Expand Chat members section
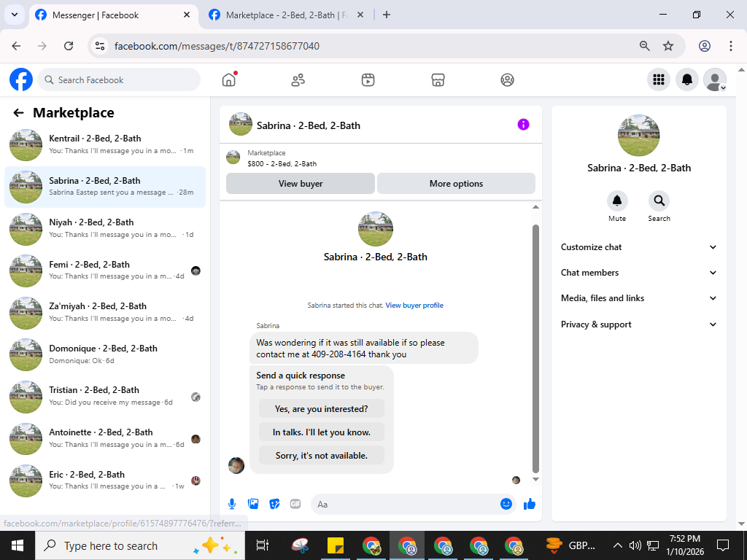The width and height of the screenshot is (747, 560). click(638, 273)
